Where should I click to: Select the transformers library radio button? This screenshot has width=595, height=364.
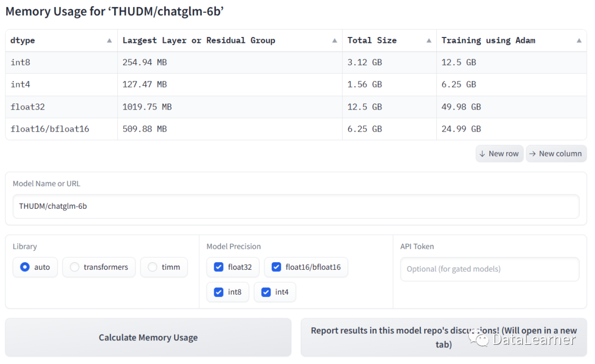pos(75,267)
